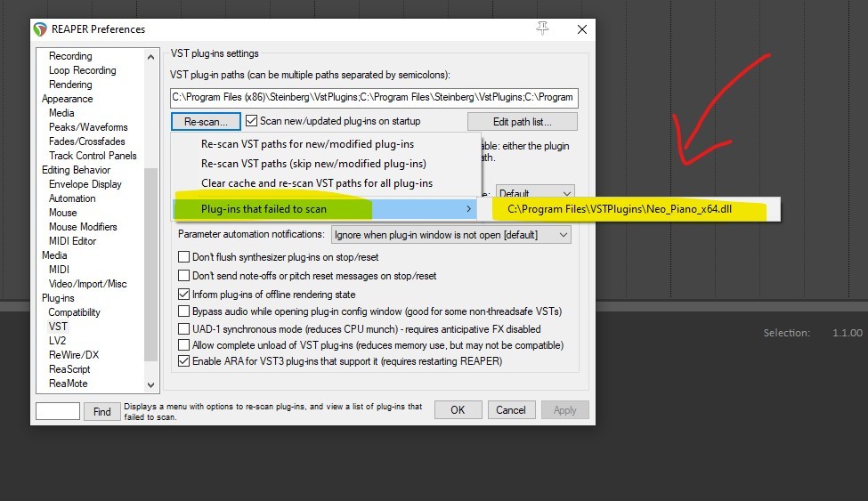Select Envelope Display item
This screenshot has height=501, width=868.
click(85, 184)
